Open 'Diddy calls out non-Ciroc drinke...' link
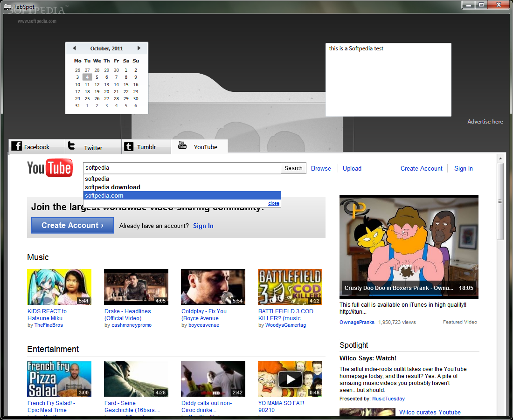 (207, 406)
